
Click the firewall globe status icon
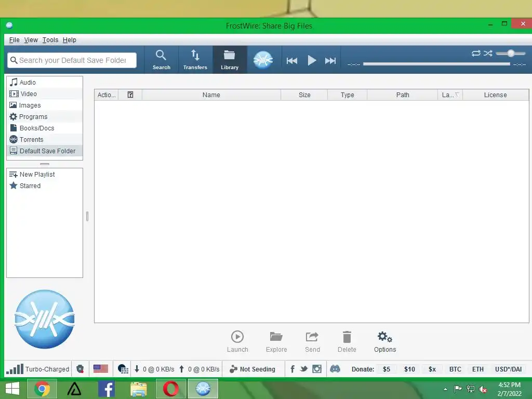[123, 369]
